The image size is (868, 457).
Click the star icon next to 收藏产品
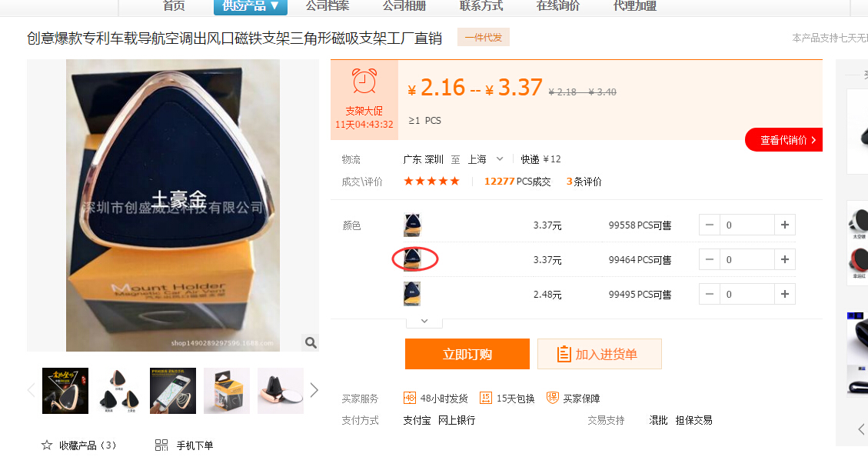click(47, 445)
